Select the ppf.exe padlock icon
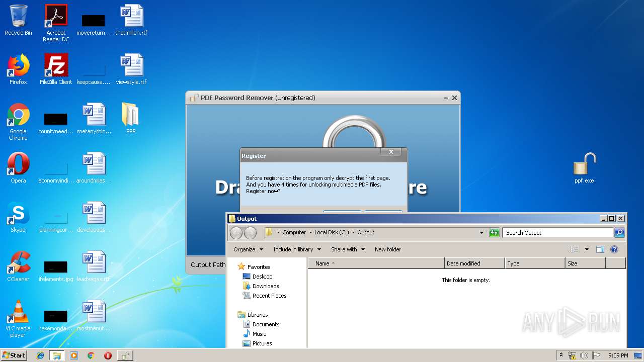 coord(584,168)
